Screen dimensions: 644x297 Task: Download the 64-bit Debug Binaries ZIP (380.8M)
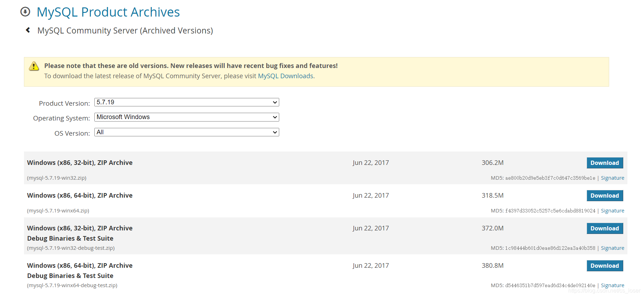[605, 266]
